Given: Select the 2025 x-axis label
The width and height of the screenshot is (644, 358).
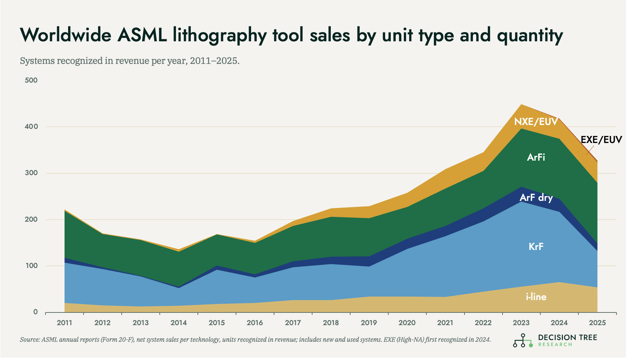Looking at the screenshot, I should [x=598, y=323].
